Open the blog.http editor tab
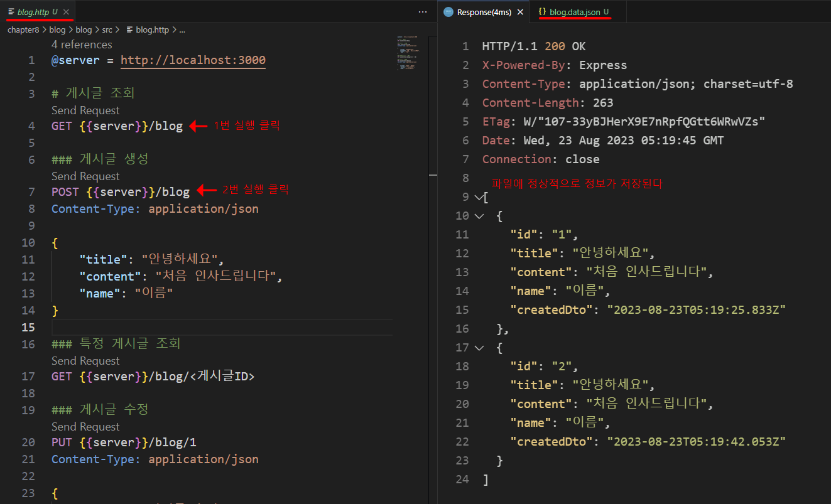Image resolution: width=831 pixels, height=504 pixels. coord(38,12)
